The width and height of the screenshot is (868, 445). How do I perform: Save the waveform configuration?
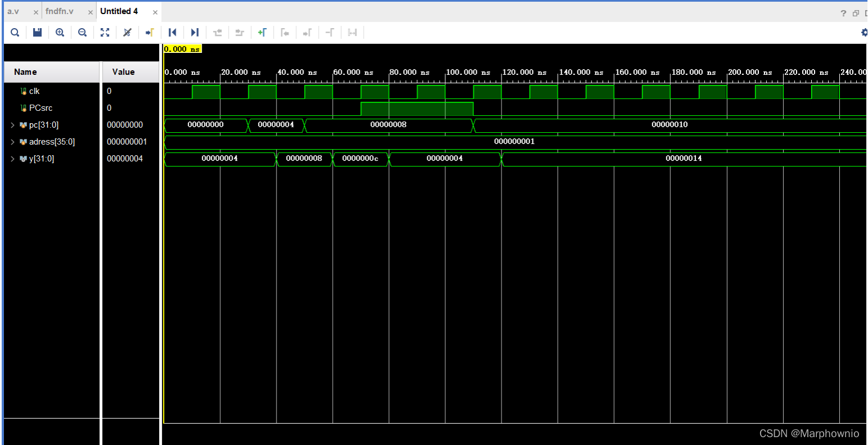[38, 33]
